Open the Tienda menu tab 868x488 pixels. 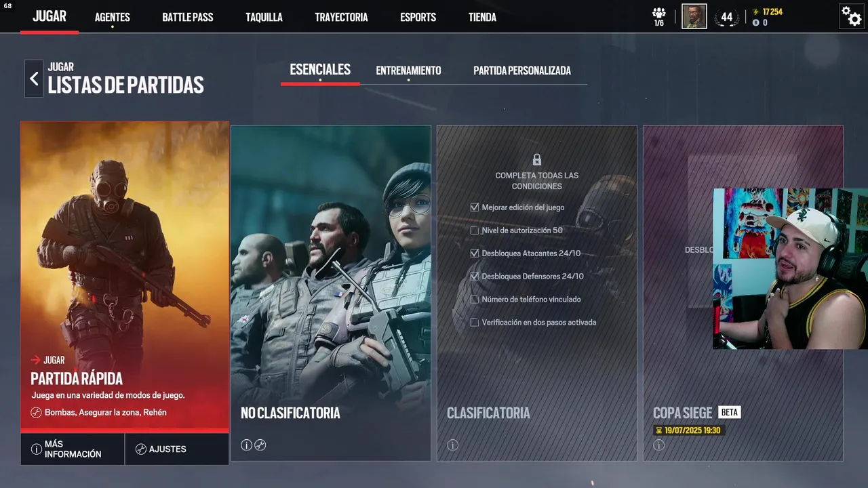click(482, 18)
